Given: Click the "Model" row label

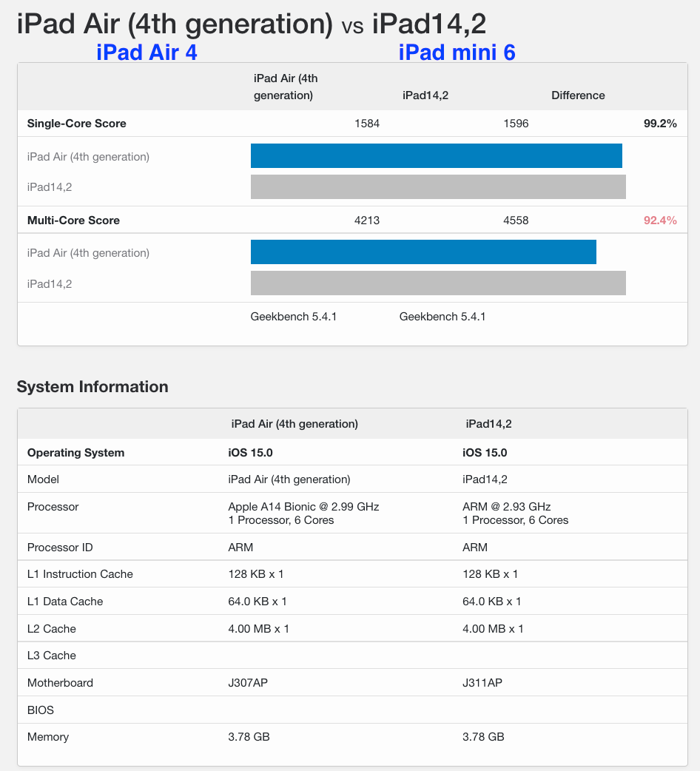Looking at the screenshot, I should pos(43,479).
